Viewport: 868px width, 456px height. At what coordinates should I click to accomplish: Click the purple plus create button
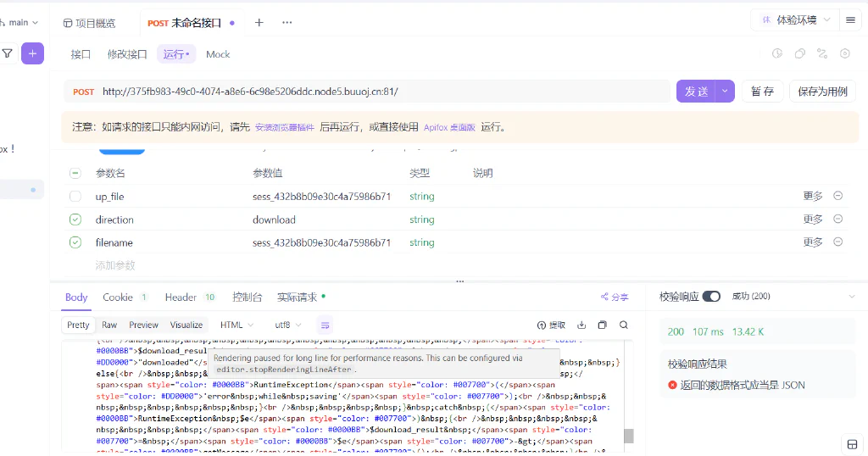click(33, 53)
